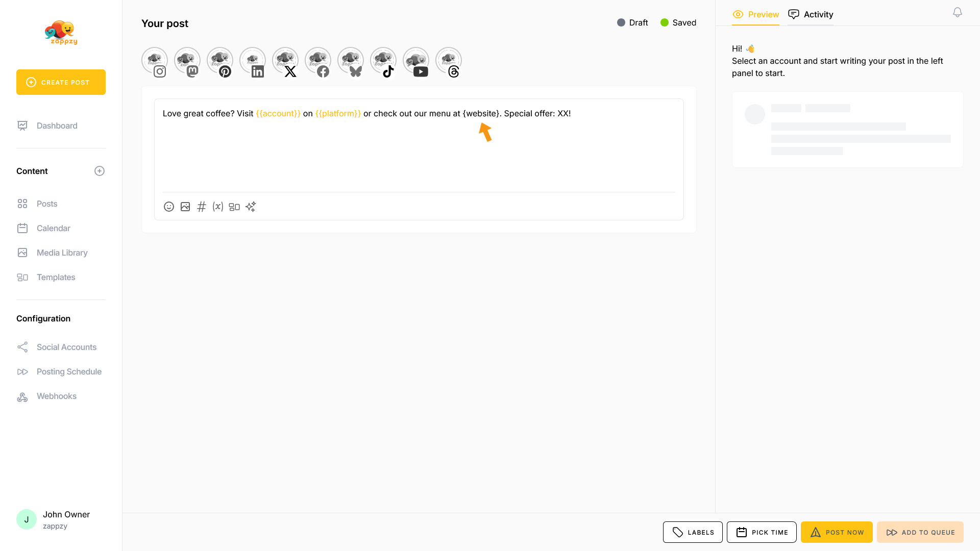Open the Pick Time scheduler
Image resolution: width=980 pixels, height=551 pixels.
[762, 532]
